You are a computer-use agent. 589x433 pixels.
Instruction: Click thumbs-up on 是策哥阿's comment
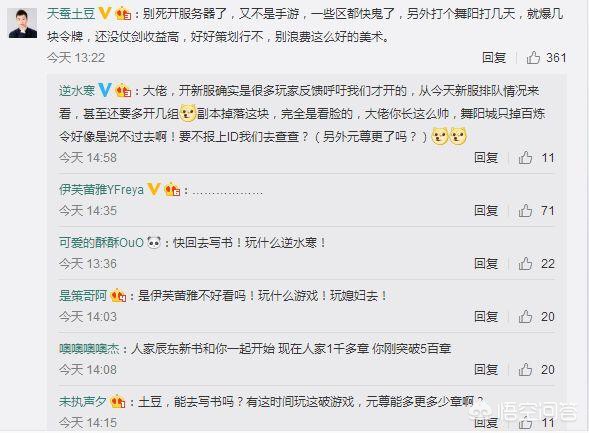pyautogui.click(x=525, y=317)
